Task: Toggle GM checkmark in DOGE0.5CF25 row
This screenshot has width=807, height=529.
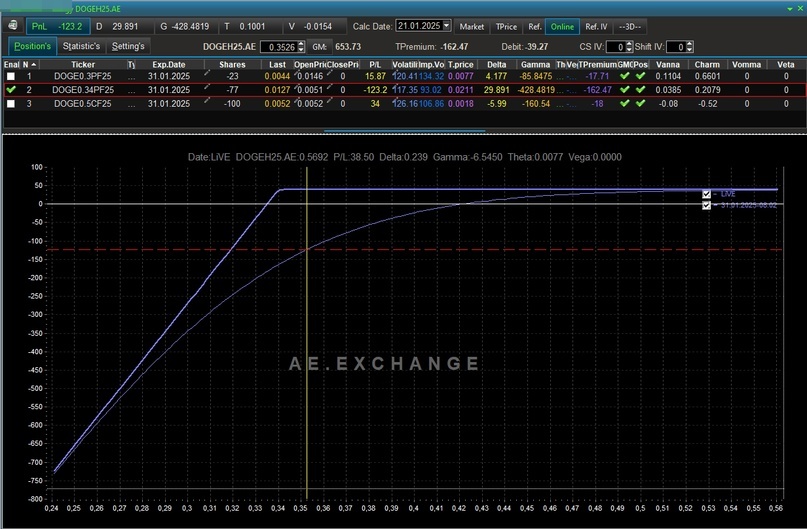Action: pos(625,103)
